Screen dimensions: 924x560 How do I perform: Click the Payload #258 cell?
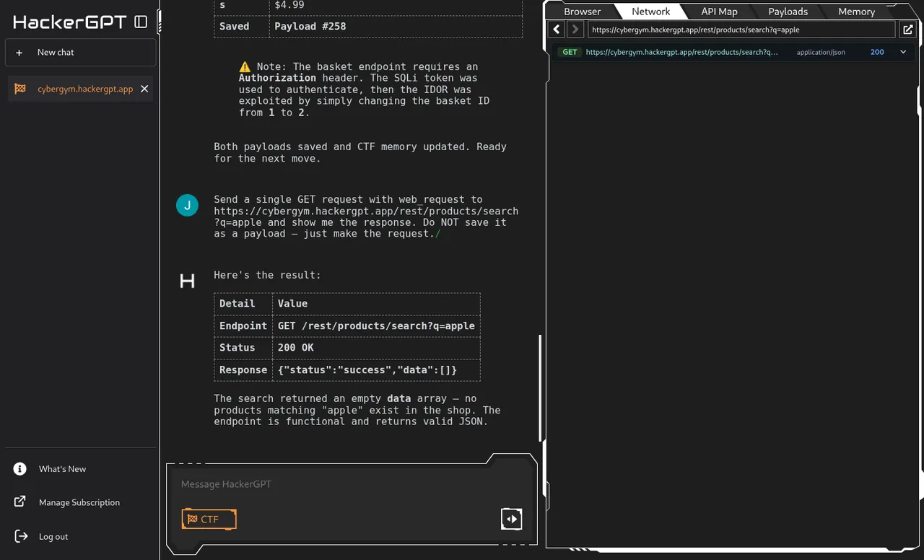click(396, 26)
